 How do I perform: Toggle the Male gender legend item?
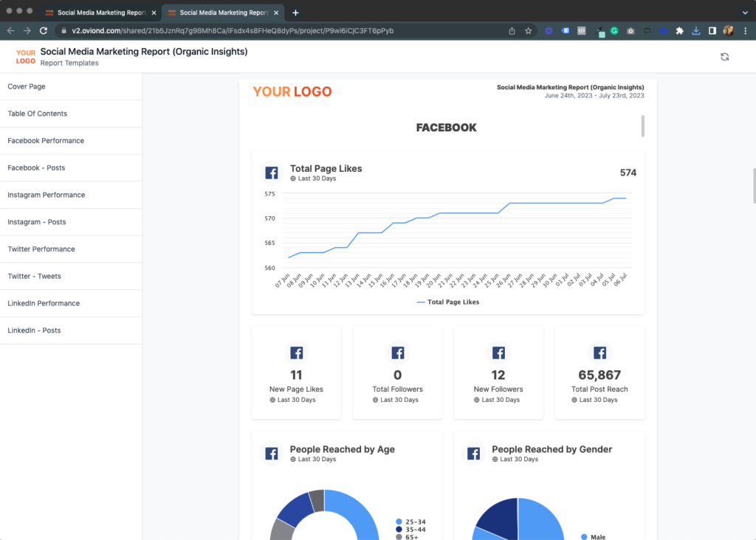594,536
